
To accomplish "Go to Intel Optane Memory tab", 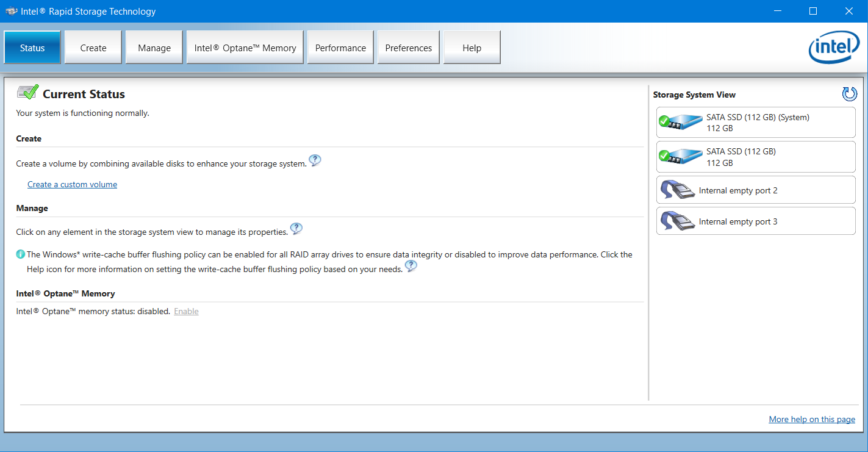I will [245, 48].
